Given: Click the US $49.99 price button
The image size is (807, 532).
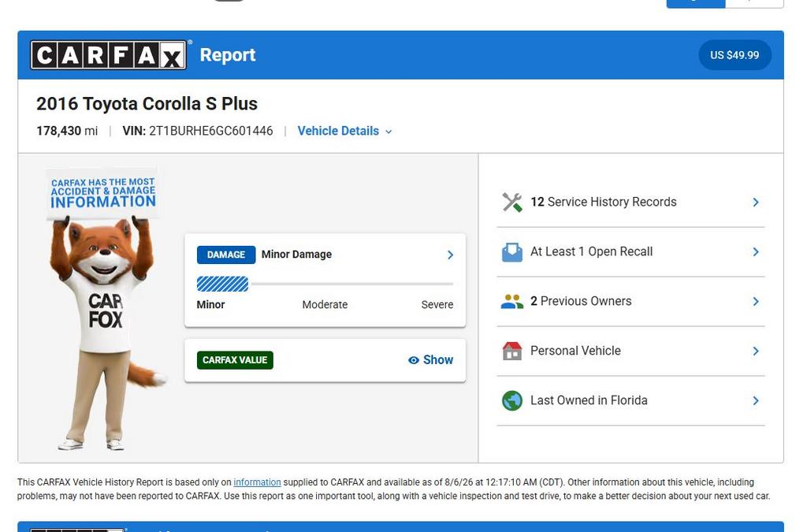Looking at the screenshot, I should (734, 55).
